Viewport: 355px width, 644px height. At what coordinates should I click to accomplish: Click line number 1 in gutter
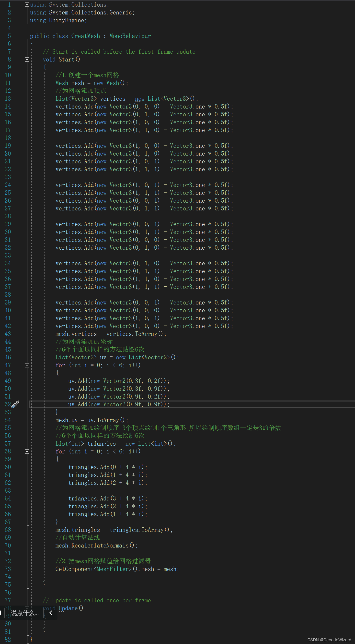point(9,5)
